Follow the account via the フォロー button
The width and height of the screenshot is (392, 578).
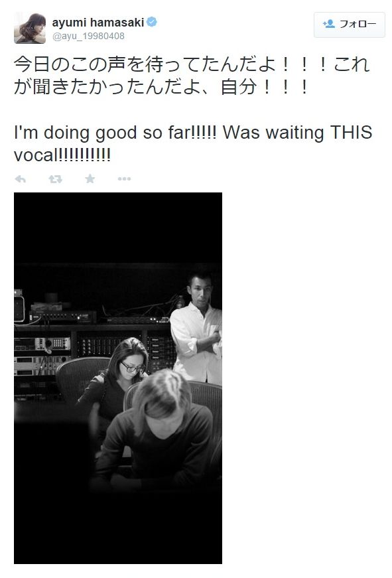point(350,25)
